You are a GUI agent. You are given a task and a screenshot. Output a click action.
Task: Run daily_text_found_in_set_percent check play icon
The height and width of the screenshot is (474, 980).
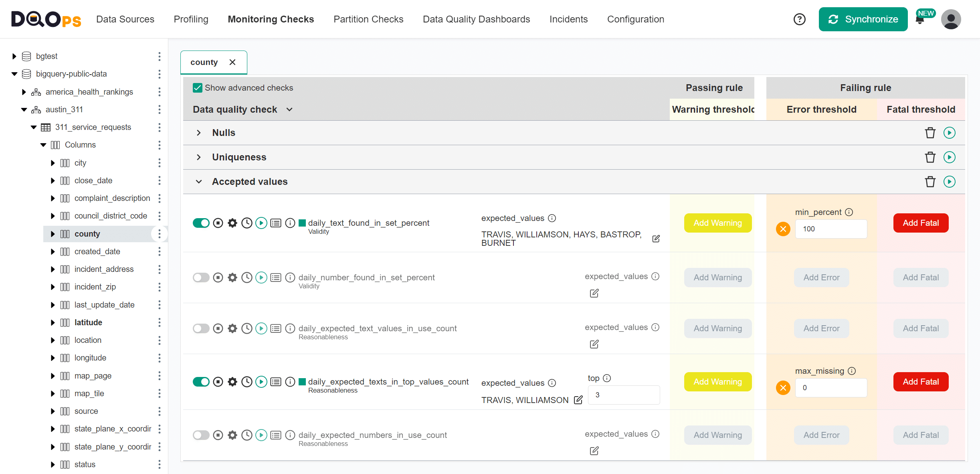point(261,223)
